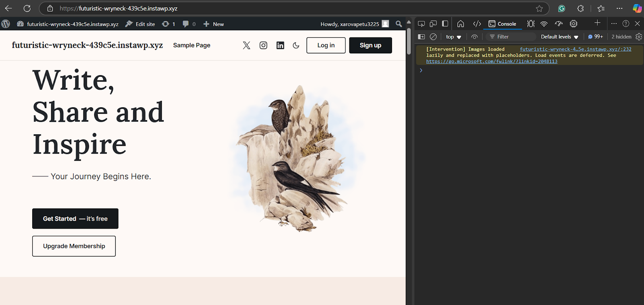Click Get Started — it's free button

click(75, 219)
